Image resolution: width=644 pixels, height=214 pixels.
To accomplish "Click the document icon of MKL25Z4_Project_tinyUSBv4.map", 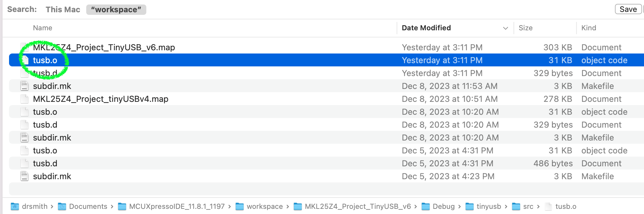I will (x=25, y=99).
